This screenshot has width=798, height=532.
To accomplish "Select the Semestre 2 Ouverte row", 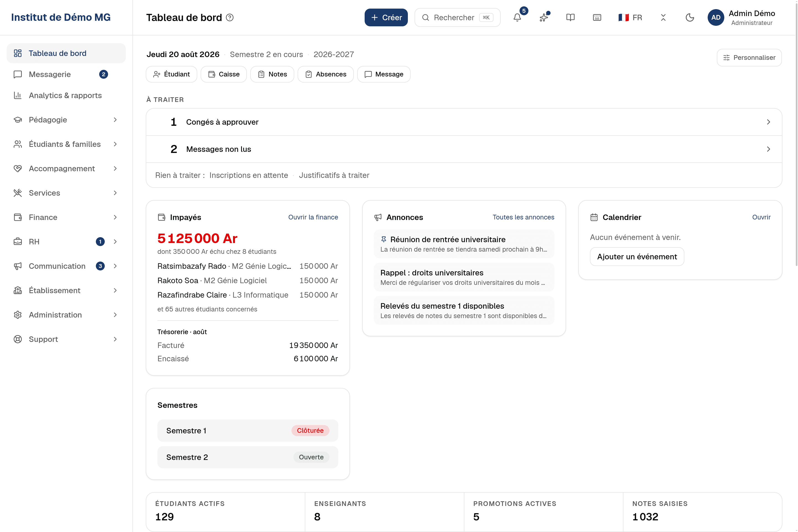I will [248, 457].
